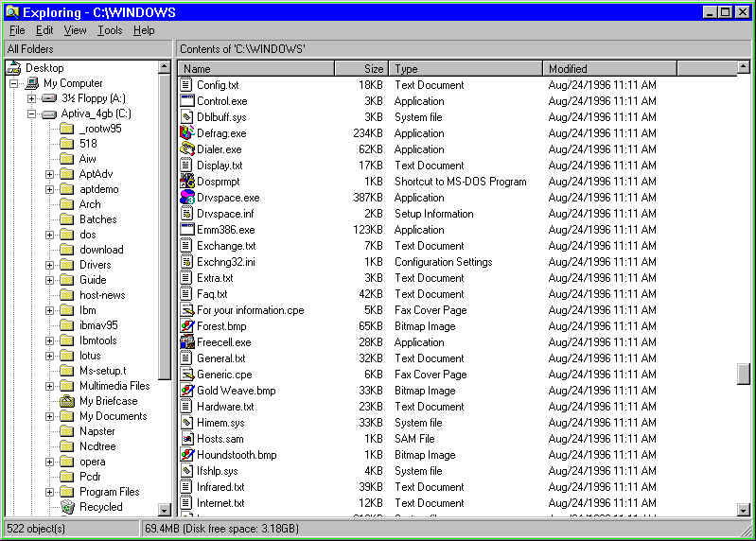Select the Freecell.exe icon
The width and height of the screenshot is (756, 541).
[x=187, y=342]
